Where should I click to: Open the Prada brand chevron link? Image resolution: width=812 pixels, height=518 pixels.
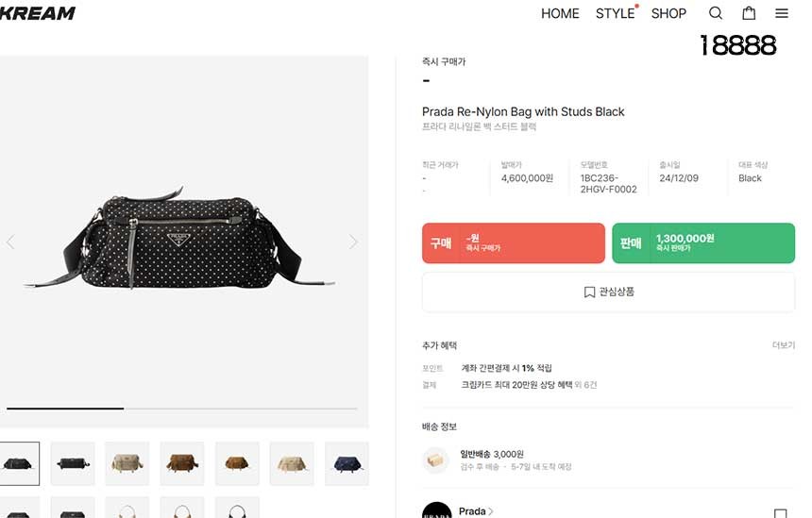pyautogui.click(x=475, y=511)
